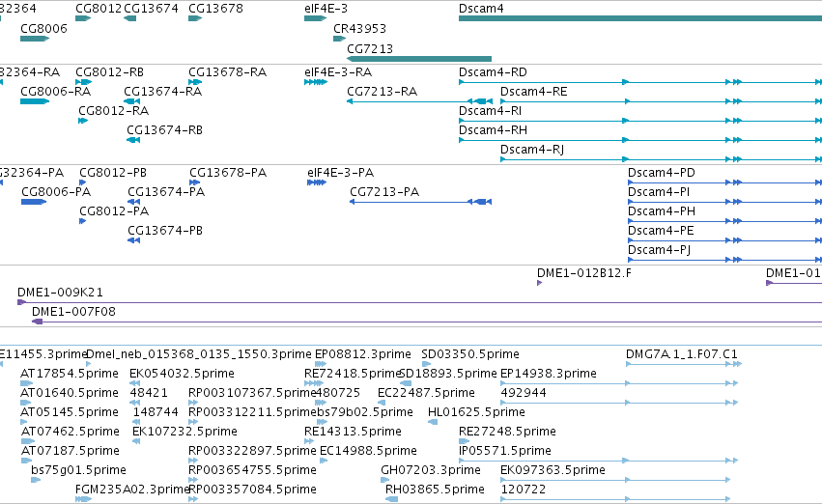Viewport: 822px width, 504px height.
Task: Click the long Dscam4 gene bar
Action: pos(640,18)
